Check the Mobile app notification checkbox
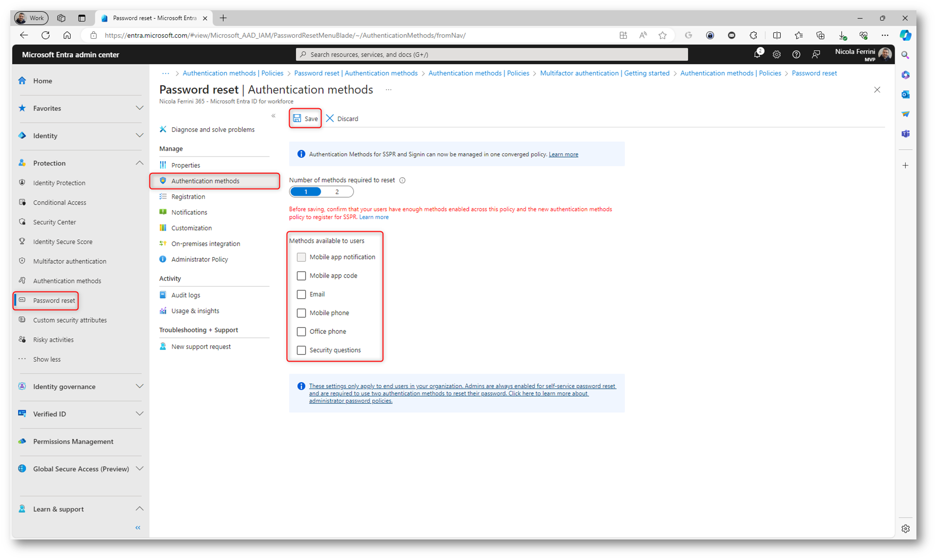Viewport: 937px width, 560px height. pos(301,257)
